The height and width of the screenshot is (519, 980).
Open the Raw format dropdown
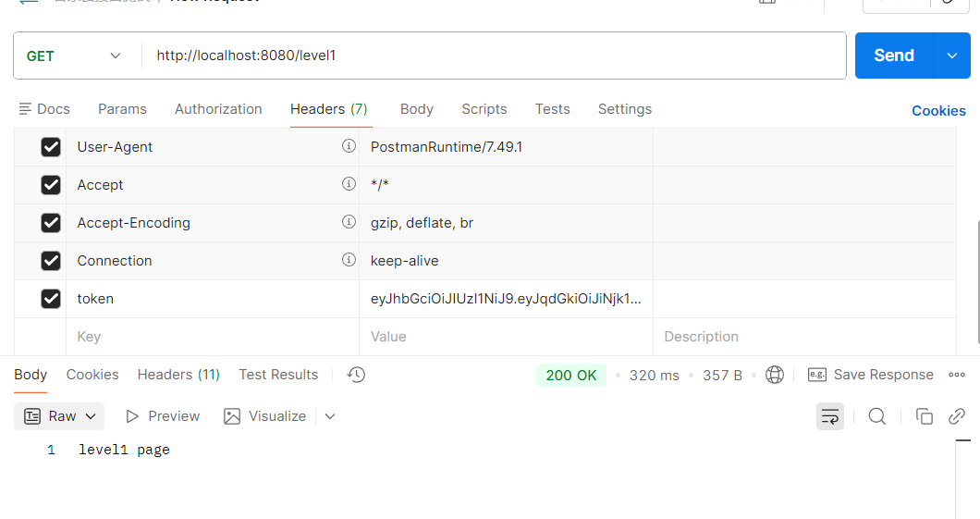59,416
